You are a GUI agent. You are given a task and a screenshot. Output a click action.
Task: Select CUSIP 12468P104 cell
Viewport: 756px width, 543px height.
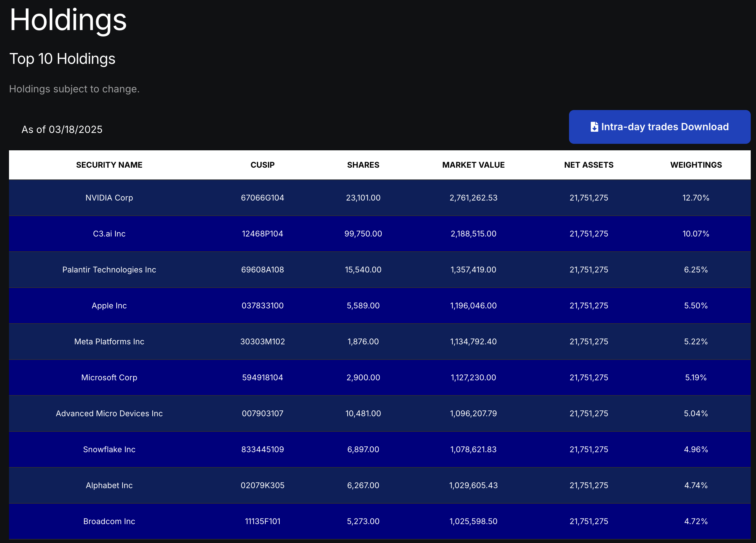pyautogui.click(x=262, y=234)
